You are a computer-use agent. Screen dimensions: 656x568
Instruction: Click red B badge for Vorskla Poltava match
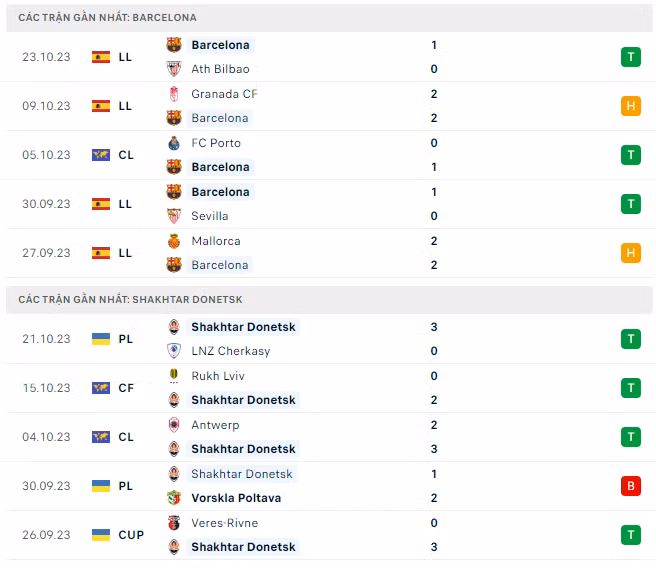pos(631,486)
